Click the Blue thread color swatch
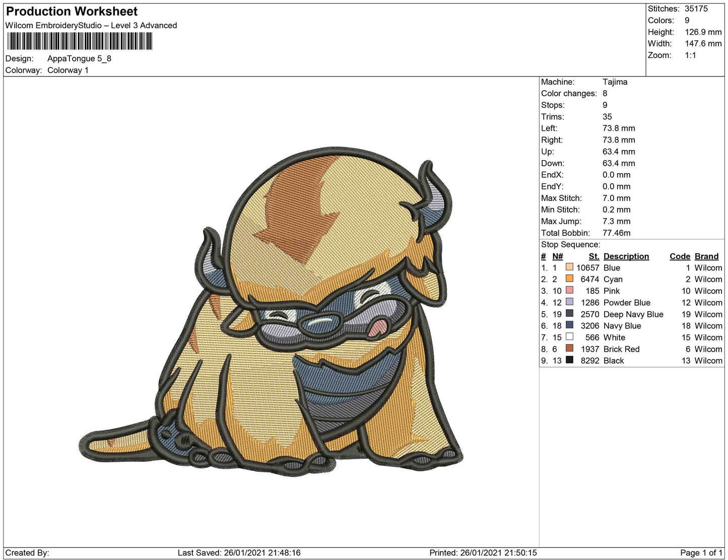This screenshot has height=560, width=728. (x=569, y=267)
